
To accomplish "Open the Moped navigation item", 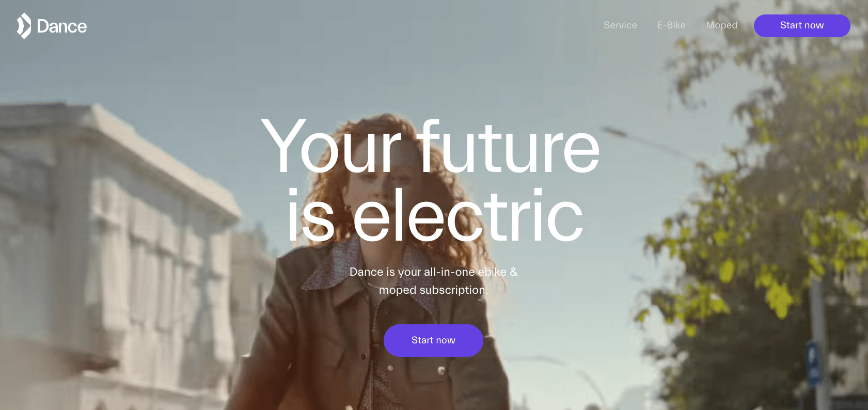I will click(721, 25).
